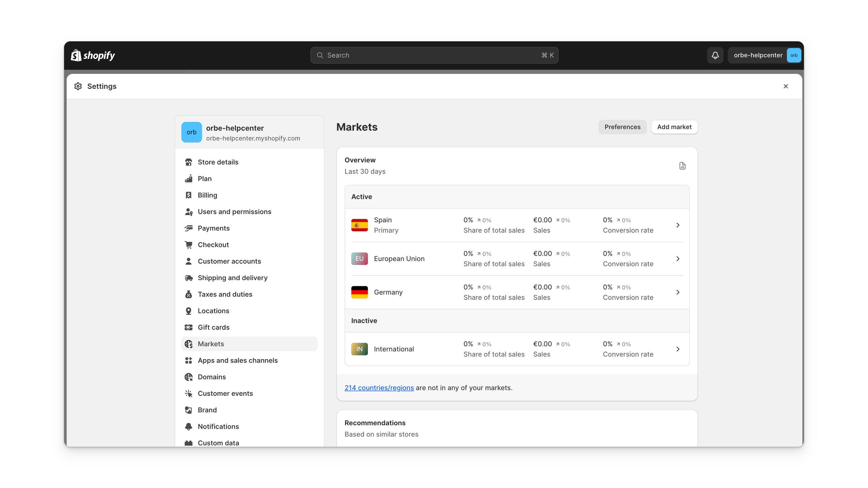This screenshot has height=488, width=868.
Task: Click the Settings gear icon
Action: pyautogui.click(x=78, y=86)
